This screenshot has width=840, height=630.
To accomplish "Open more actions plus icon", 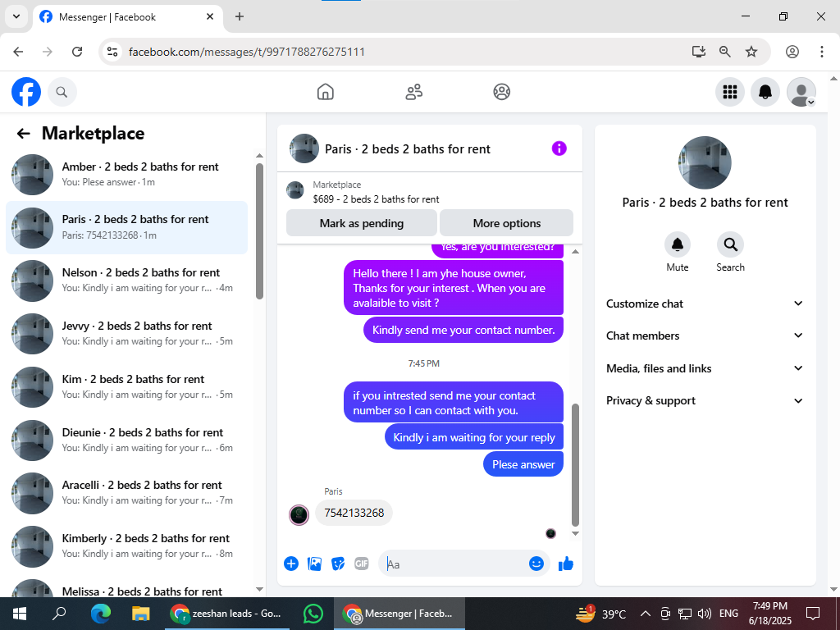I will click(x=291, y=564).
